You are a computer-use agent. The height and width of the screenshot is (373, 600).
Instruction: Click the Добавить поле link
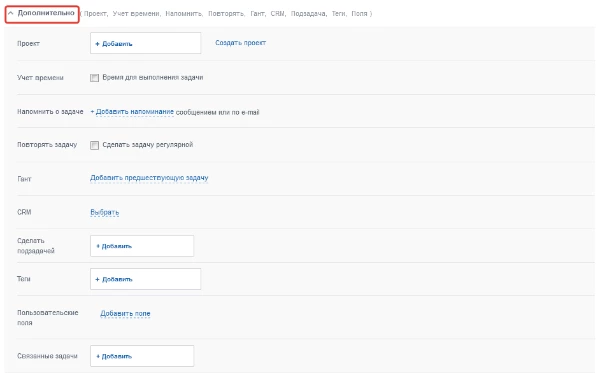pos(125,313)
